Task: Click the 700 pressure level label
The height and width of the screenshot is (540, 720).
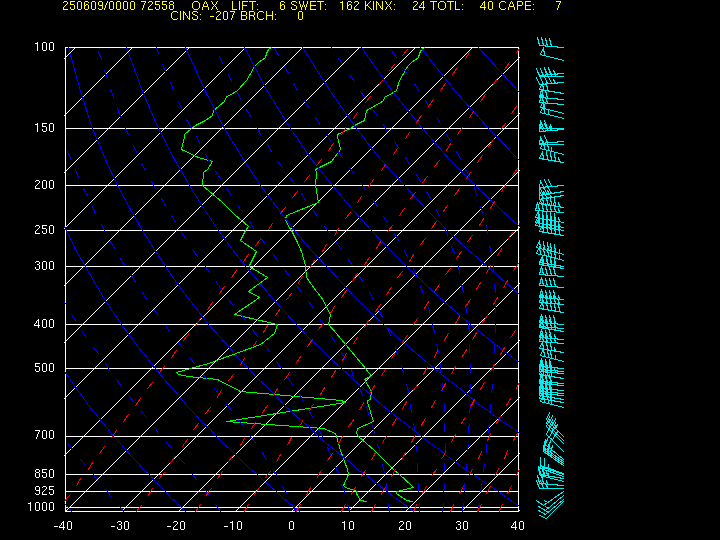Action: coord(44,434)
